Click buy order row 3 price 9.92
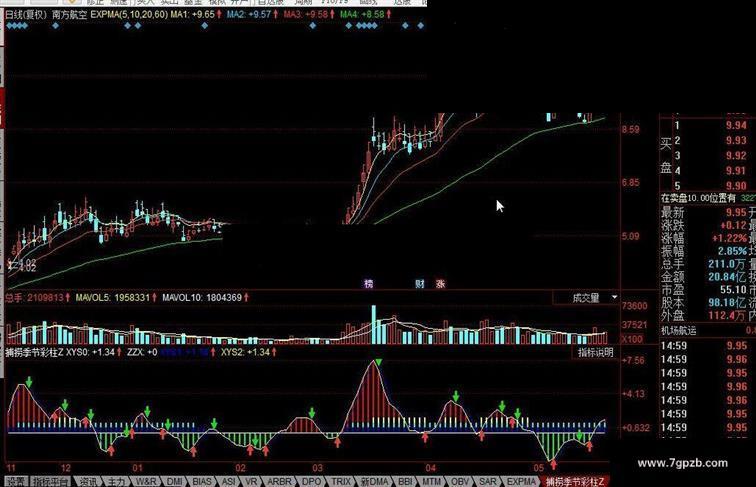 pyautogui.click(x=736, y=156)
